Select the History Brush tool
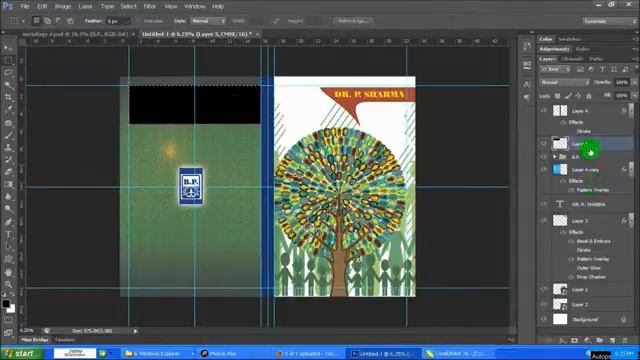 [8, 160]
